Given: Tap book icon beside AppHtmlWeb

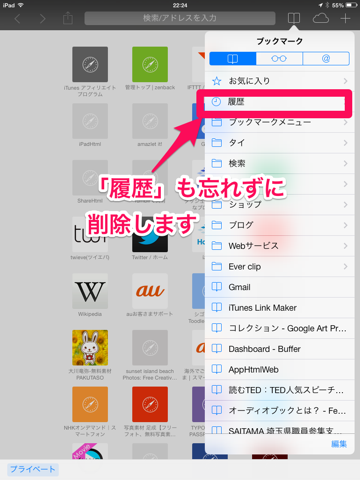Looking at the screenshot, I should 217,370.
